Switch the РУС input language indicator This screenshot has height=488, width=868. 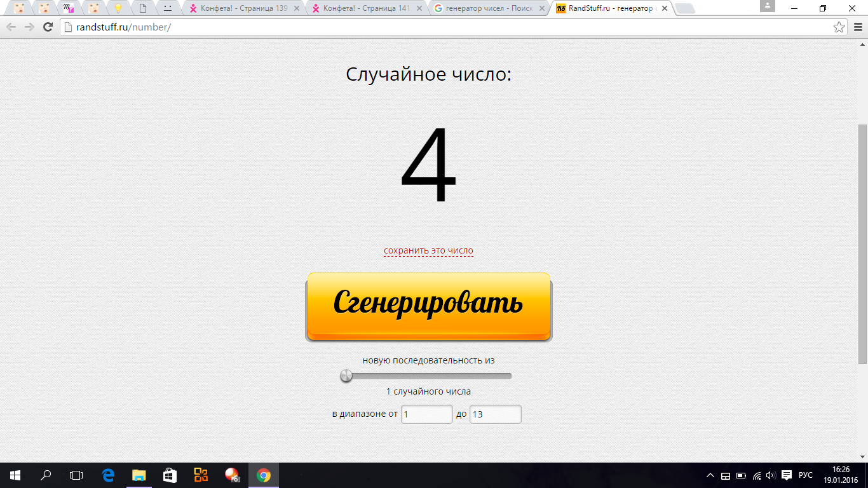click(805, 475)
